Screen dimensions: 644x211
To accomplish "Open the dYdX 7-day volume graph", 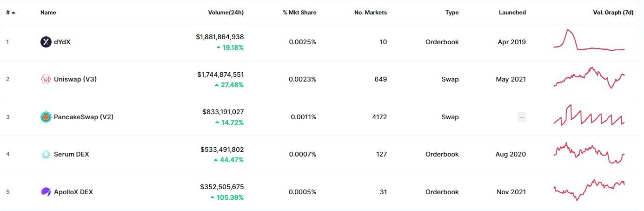I will 589,40.
